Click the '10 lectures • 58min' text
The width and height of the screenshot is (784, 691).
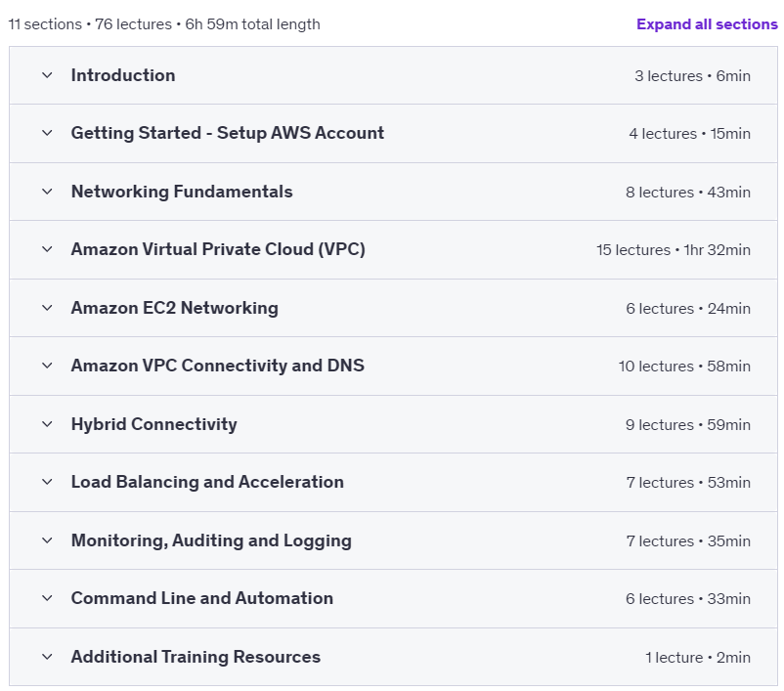[684, 366]
